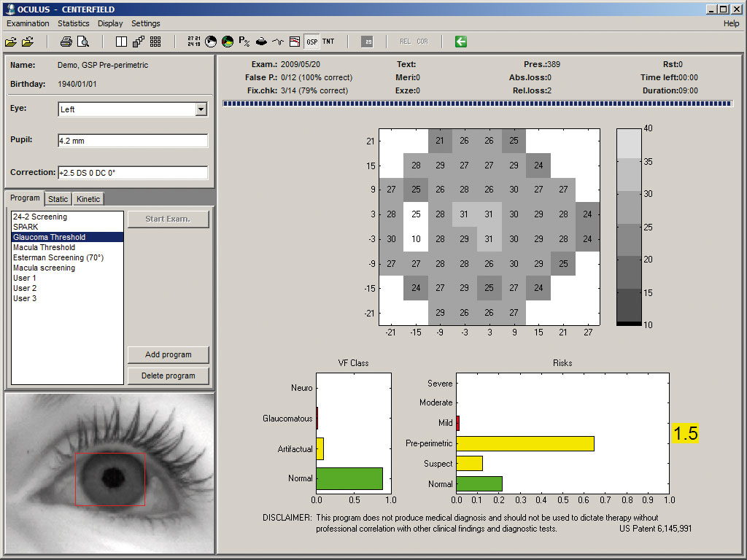Click the first open-folder icon in the toolbar
Screen dimensions: 747x560
tap(11, 42)
